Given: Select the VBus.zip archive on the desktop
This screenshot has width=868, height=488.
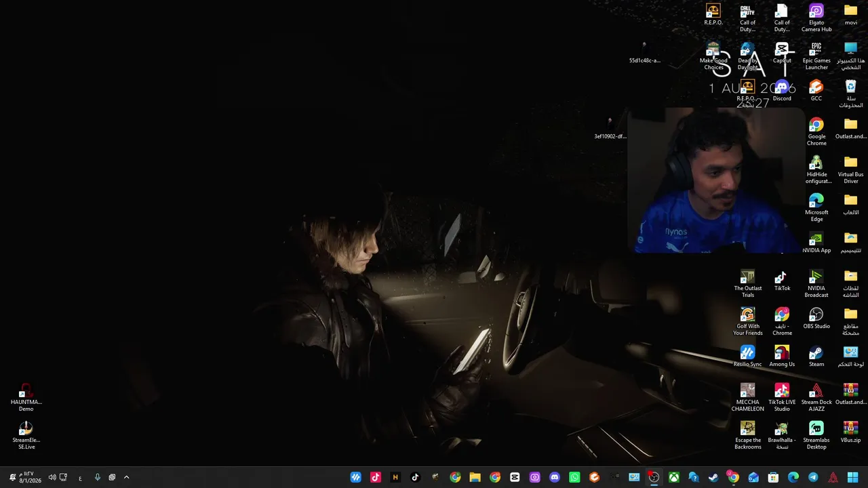Looking at the screenshot, I should 851,432.
